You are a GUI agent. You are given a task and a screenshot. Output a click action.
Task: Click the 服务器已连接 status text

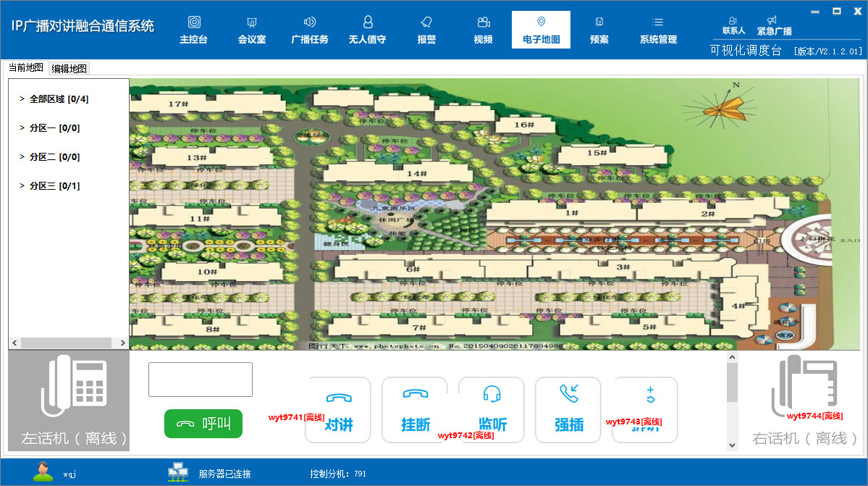point(224,474)
